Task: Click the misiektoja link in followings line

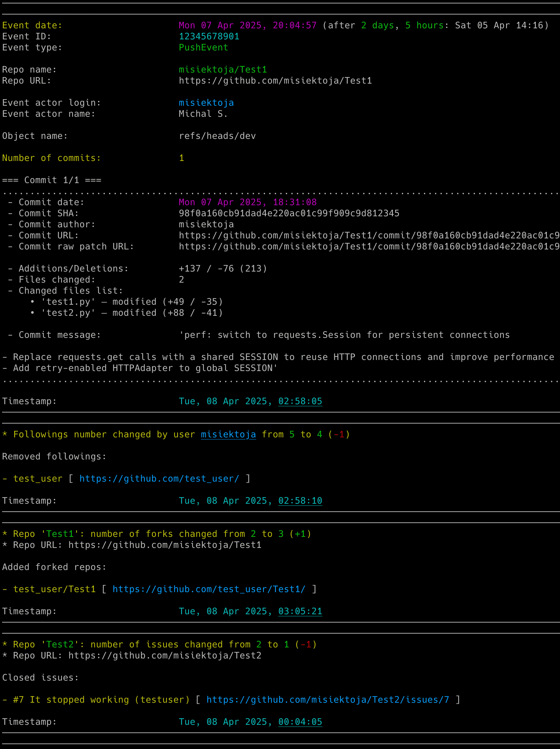Action: 228,434
